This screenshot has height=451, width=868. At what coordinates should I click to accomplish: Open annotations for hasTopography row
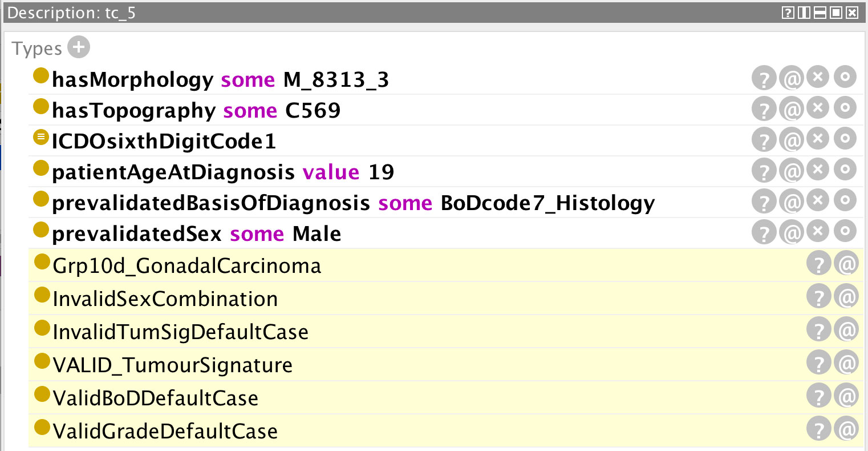click(791, 109)
